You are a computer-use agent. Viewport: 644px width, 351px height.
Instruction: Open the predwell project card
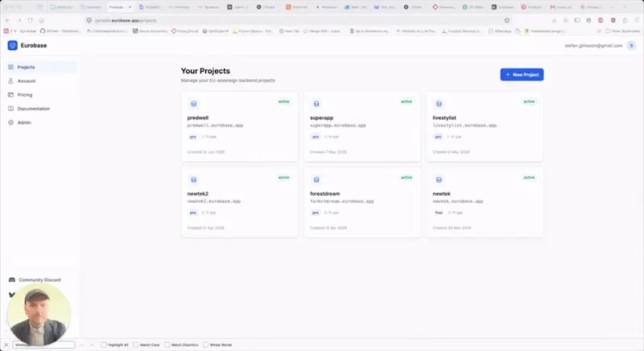(x=240, y=126)
